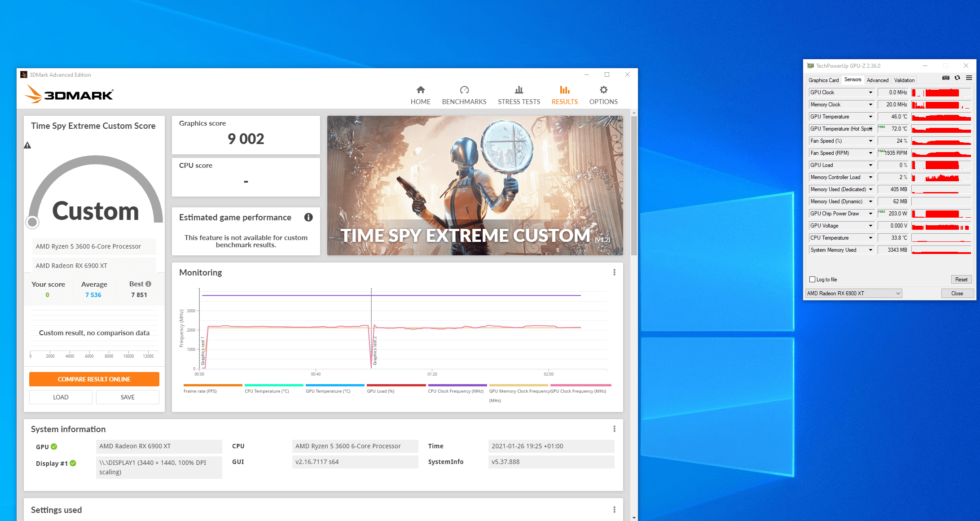Click 3DMark vertical scrollbar thumb
This screenshot has width=980, height=521.
pyautogui.click(x=634, y=185)
